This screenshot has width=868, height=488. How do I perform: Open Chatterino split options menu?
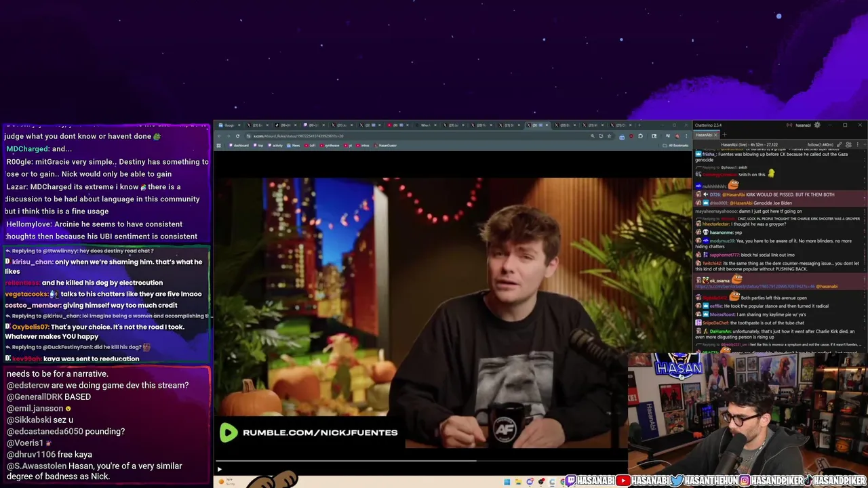857,144
